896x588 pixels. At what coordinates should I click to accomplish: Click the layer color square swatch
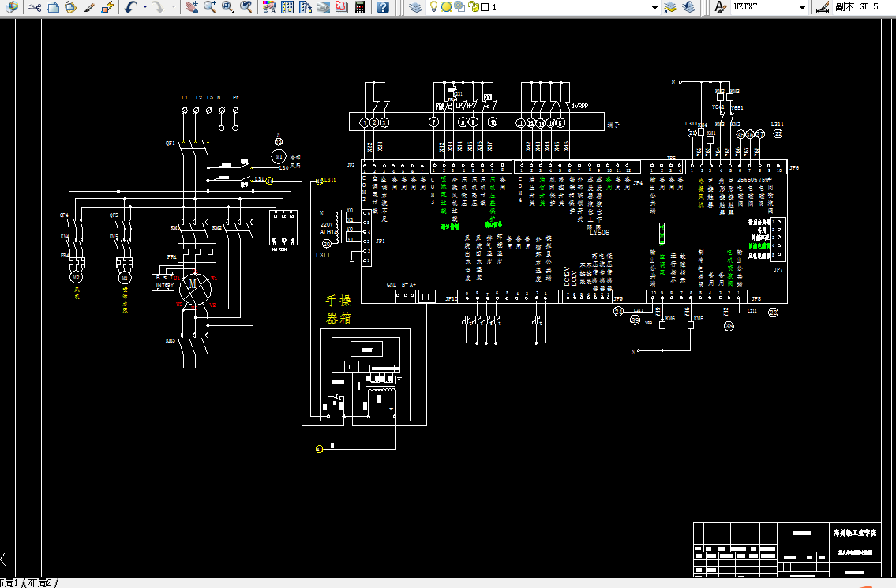485,7
